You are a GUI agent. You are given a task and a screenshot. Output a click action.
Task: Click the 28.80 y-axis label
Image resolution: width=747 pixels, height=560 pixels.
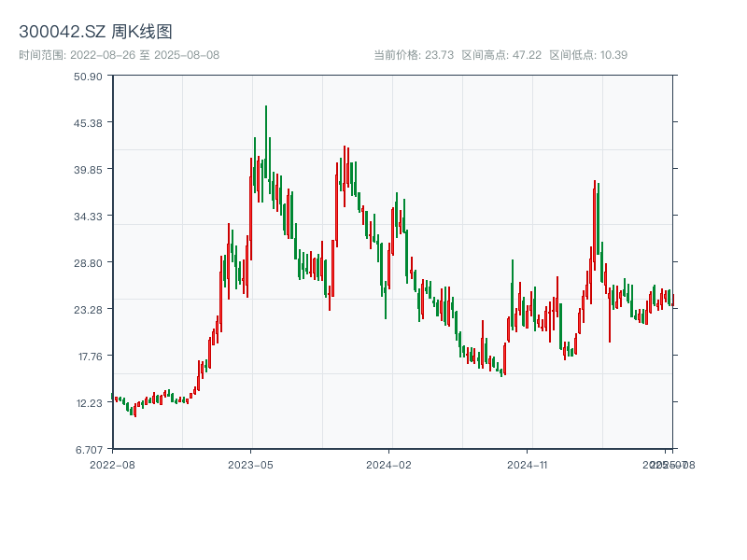coord(88,263)
